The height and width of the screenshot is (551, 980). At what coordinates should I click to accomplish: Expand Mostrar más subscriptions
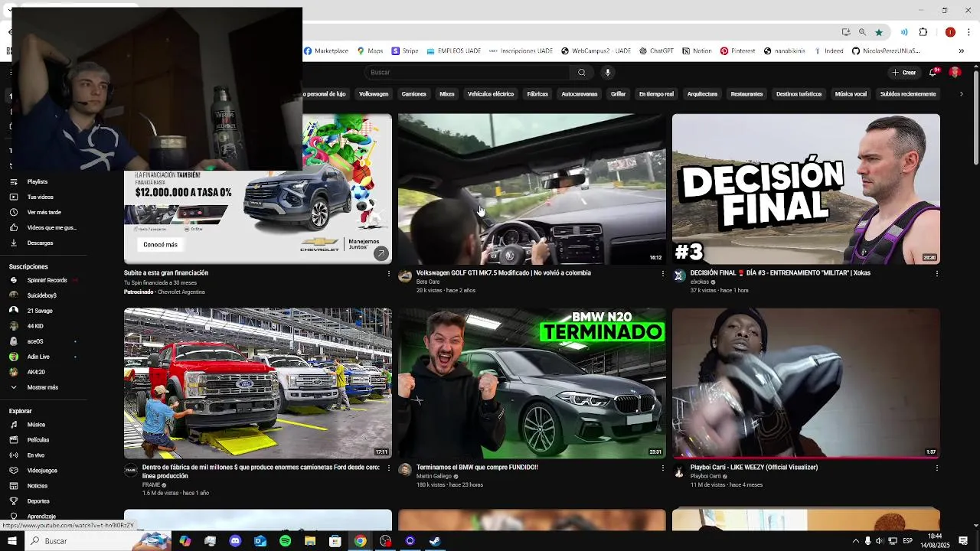click(x=44, y=387)
